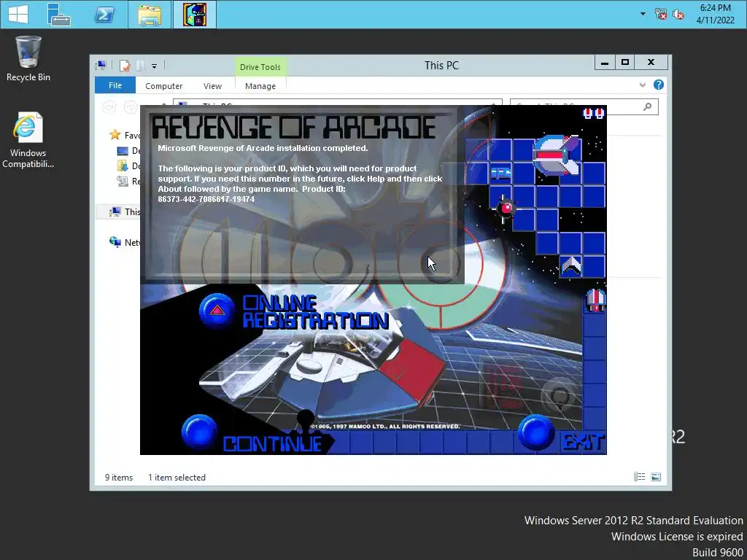
Task: Select the Windows Compatibility desktop shortcut
Action: click(x=28, y=140)
